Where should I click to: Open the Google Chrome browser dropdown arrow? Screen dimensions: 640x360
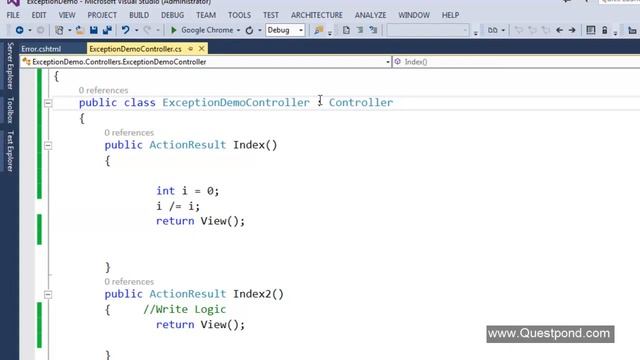(x=238, y=30)
